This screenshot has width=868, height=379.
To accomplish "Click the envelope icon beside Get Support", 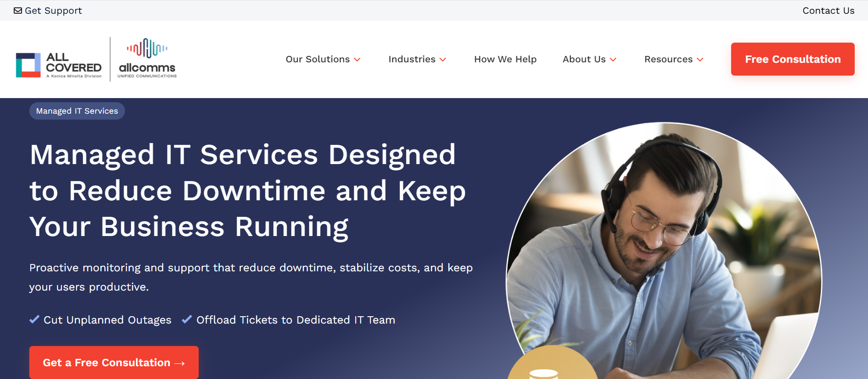I will point(18,11).
